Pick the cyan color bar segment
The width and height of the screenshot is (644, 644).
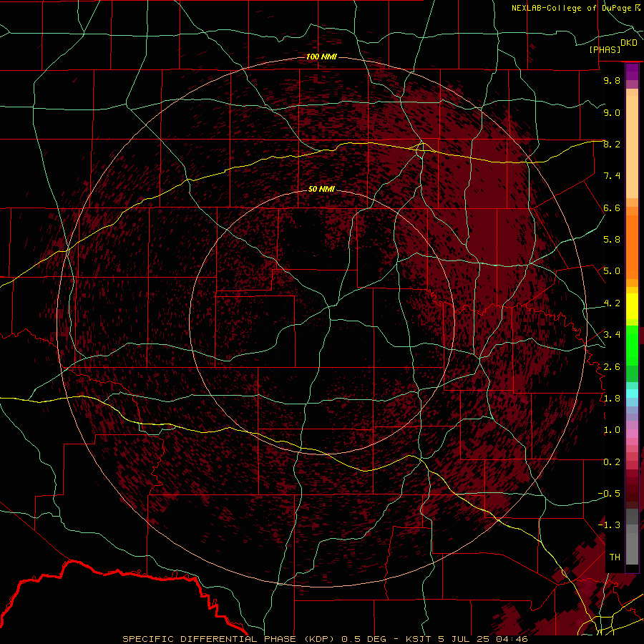632,394
